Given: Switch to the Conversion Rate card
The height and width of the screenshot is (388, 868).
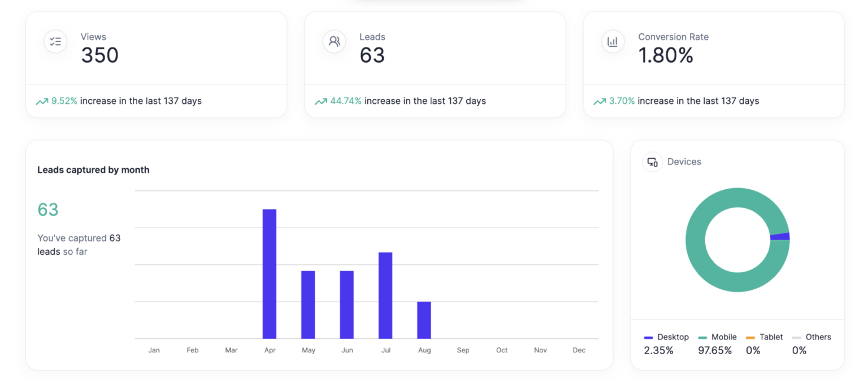Looking at the screenshot, I should point(714,64).
